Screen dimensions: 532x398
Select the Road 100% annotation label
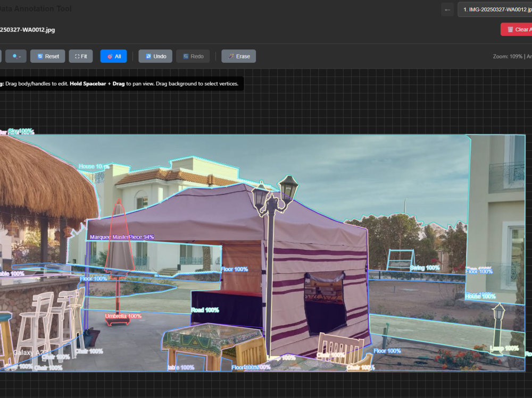coord(205,310)
